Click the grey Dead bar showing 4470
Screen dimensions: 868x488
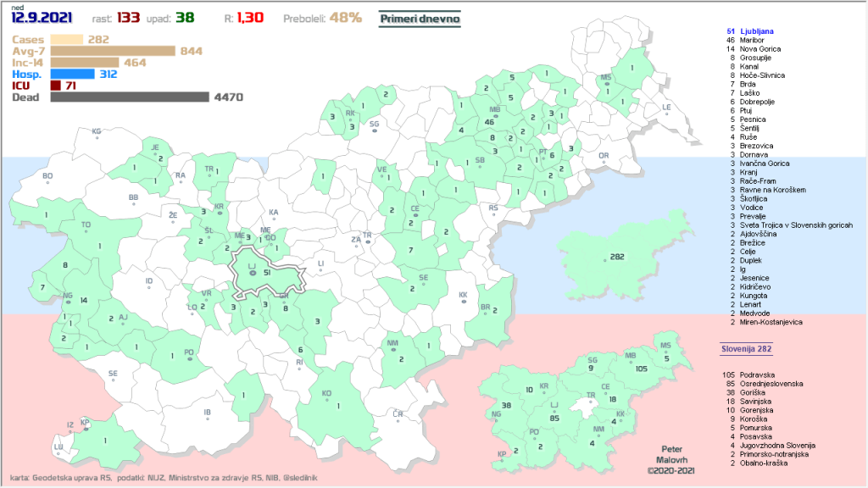click(129, 97)
